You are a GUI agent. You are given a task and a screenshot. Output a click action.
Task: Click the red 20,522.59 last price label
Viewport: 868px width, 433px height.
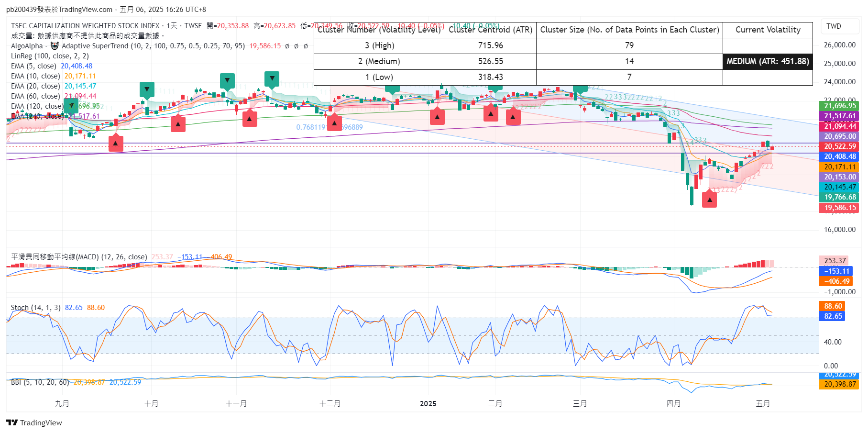(x=840, y=146)
